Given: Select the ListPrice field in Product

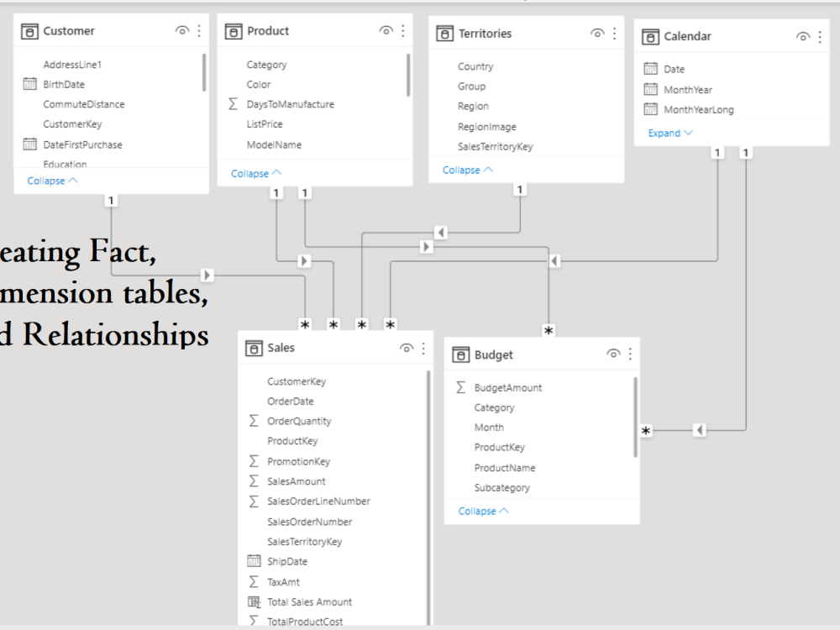Looking at the screenshot, I should pyautogui.click(x=264, y=123).
